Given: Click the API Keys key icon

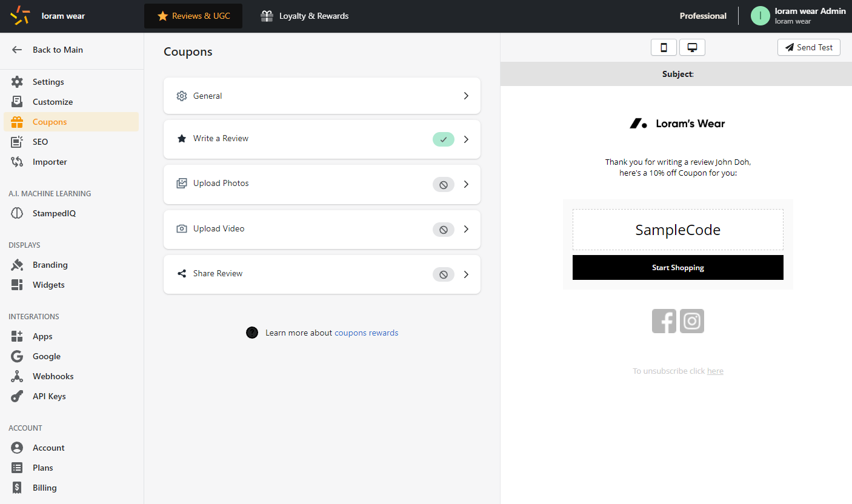Looking at the screenshot, I should (x=17, y=396).
